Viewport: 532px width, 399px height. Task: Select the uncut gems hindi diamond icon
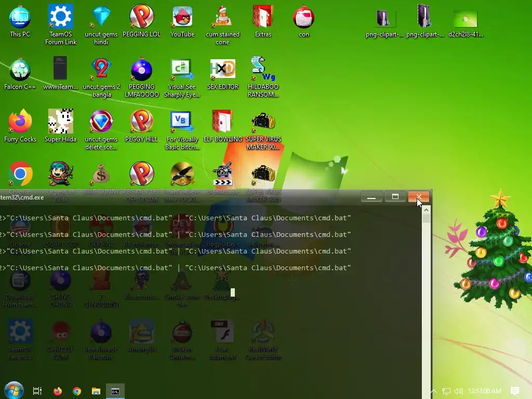pyautogui.click(x=101, y=25)
